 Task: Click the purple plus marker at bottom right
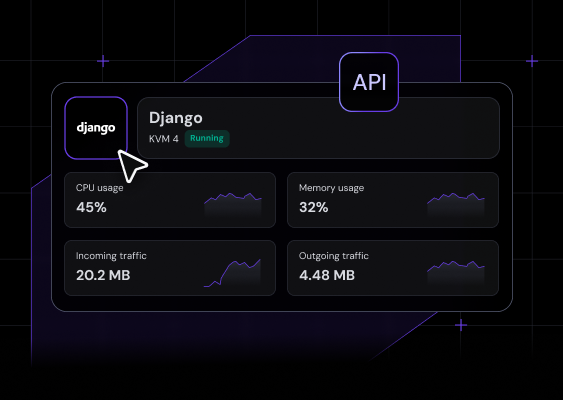point(461,325)
